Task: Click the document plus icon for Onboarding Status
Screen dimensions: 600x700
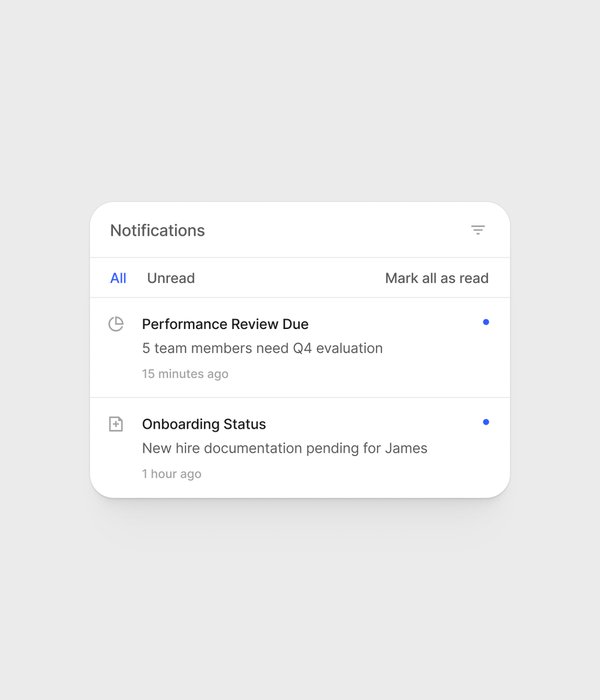Action: click(x=116, y=424)
